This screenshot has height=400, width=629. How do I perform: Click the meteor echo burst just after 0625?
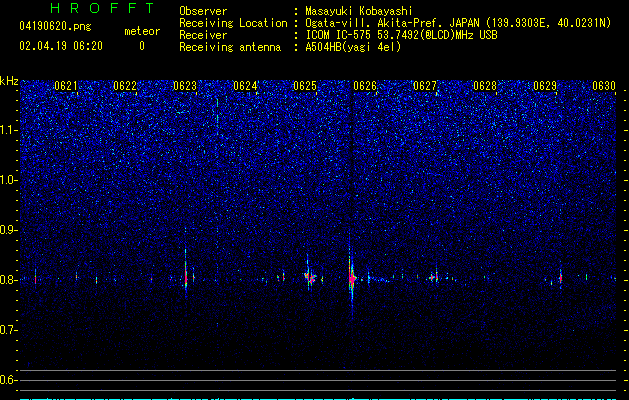coord(310,277)
